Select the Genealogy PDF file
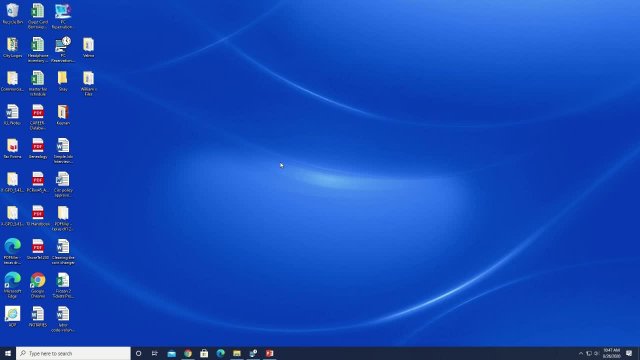Image resolution: width=640 pixels, height=360 pixels. [x=38, y=148]
